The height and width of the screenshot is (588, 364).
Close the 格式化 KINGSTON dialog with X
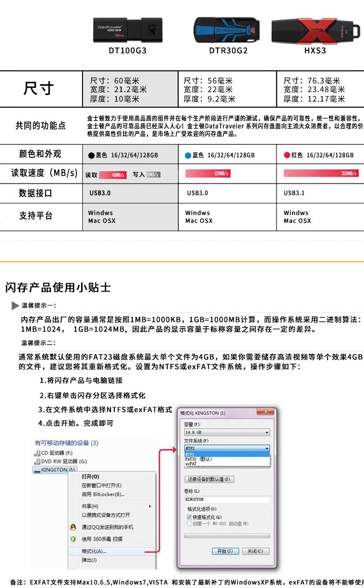pos(266,411)
